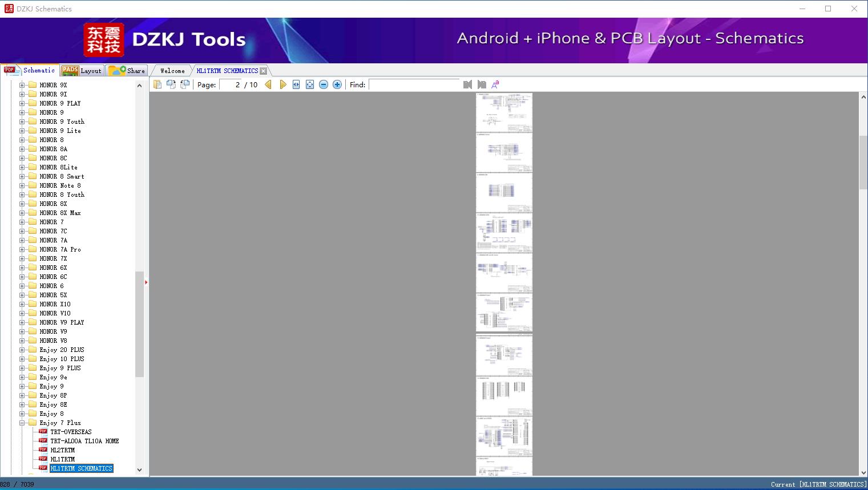Click the first copy-document toolbar icon
868x490 pixels.
point(158,84)
